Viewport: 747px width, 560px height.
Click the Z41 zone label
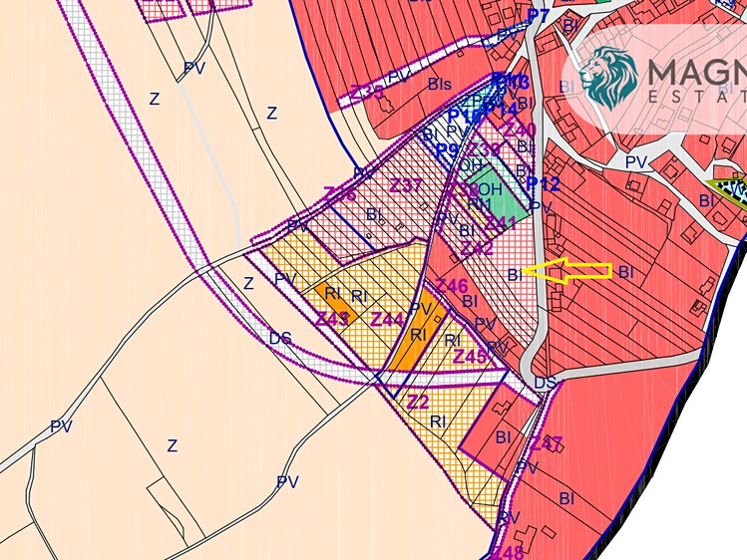click(501, 222)
